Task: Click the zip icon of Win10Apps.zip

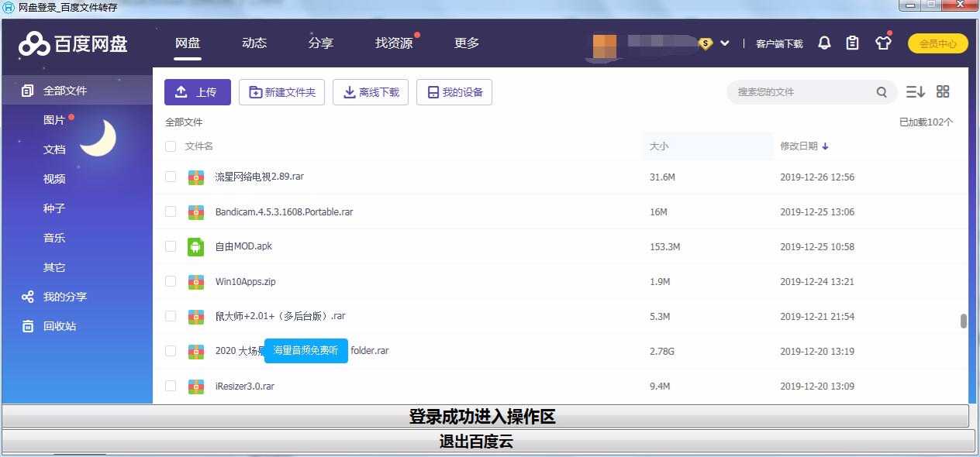Action: click(195, 281)
